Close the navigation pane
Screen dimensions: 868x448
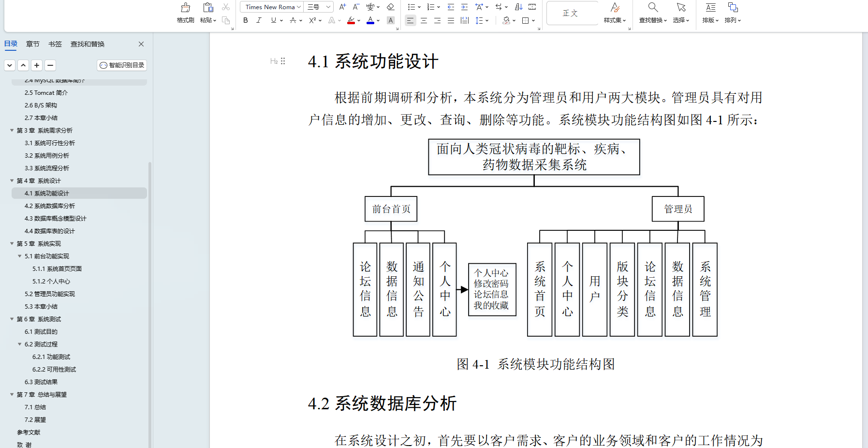(x=141, y=44)
